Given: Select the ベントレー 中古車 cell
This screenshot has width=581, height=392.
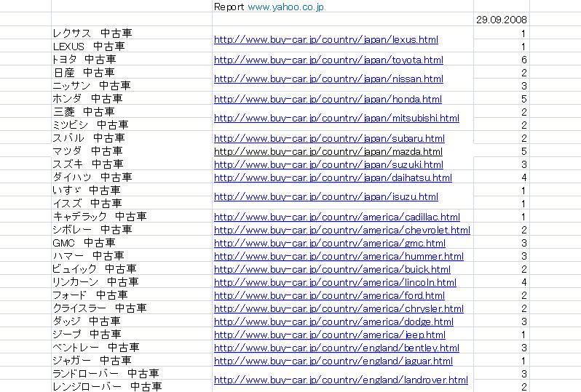Looking at the screenshot, I should [x=132, y=348].
